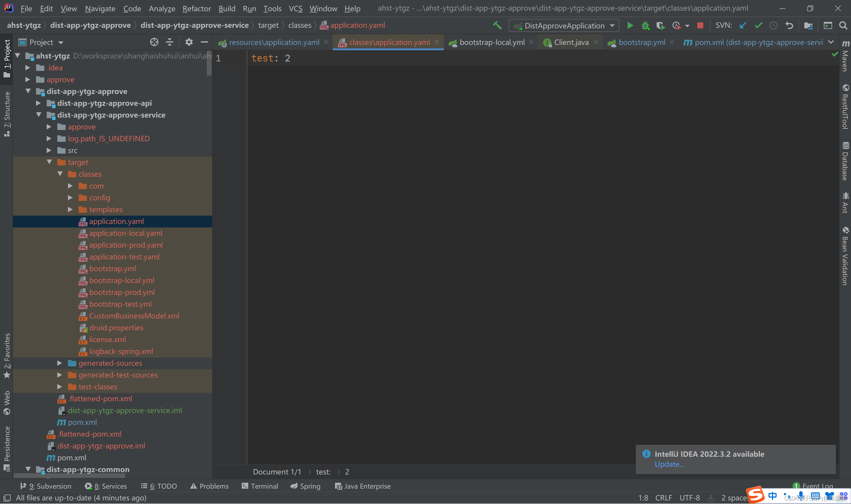Click the Build project hammer icon
Viewport: 851px width, 504px height.
pyautogui.click(x=497, y=25)
